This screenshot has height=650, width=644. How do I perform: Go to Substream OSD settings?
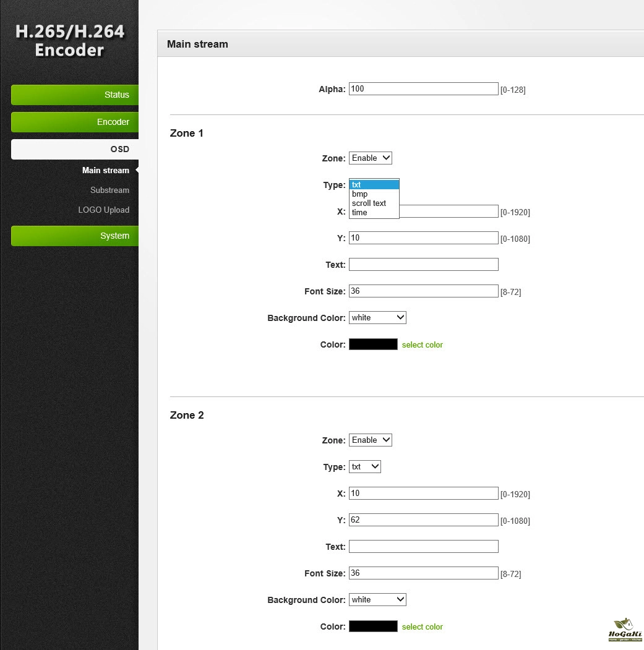109,190
